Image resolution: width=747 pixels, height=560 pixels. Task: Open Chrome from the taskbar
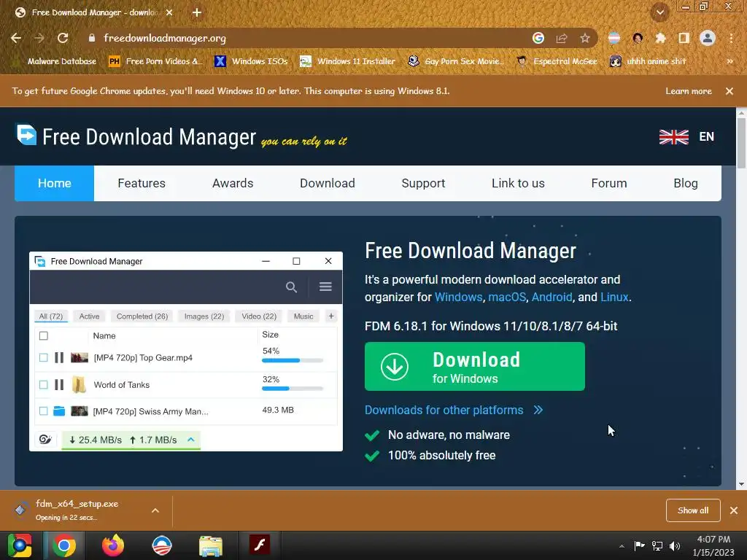click(64, 545)
